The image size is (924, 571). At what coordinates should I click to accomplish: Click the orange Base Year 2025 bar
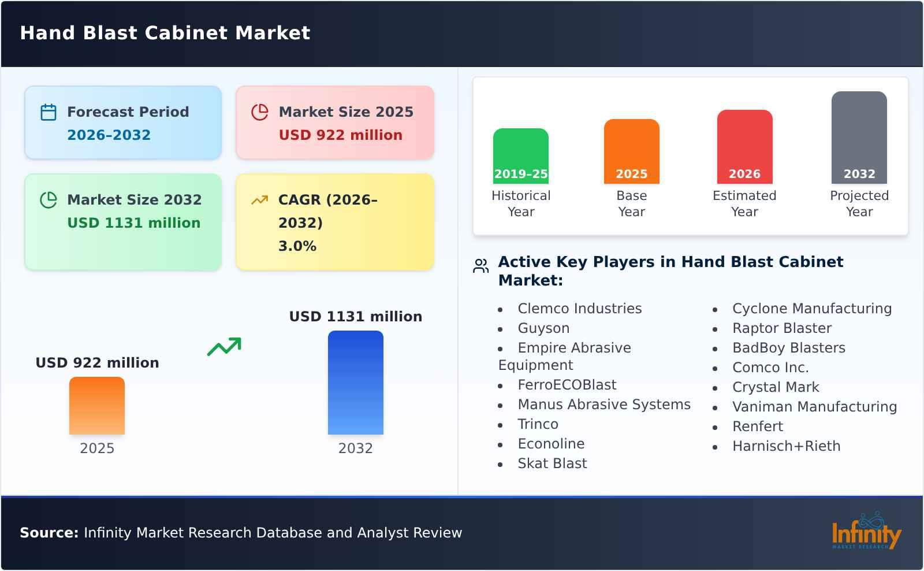[x=631, y=151]
